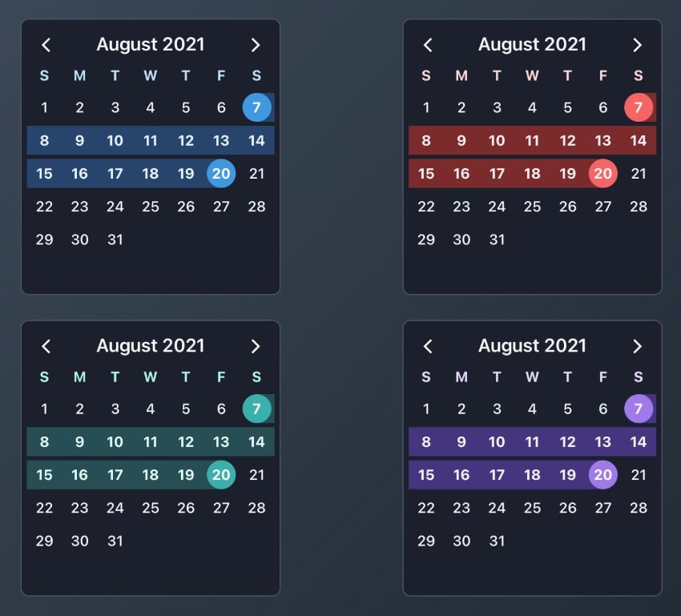Go to previous month in purple calendar
Screen dimensions: 681x616
[428, 346]
